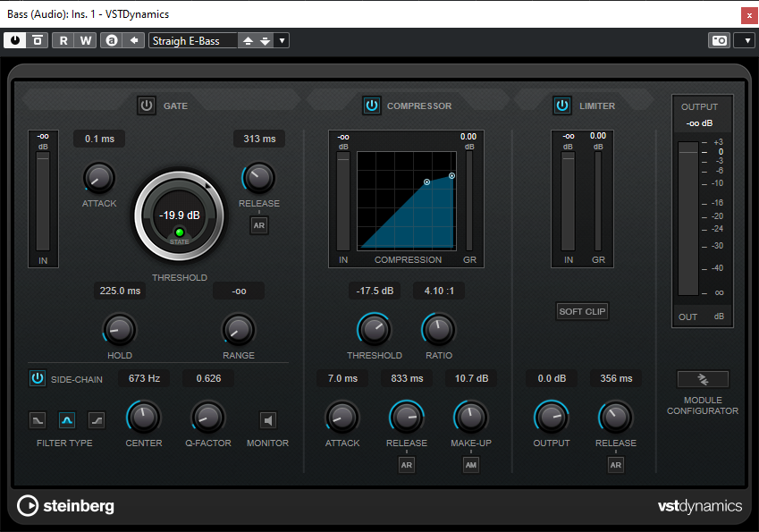The height and width of the screenshot is (532, 759).
Task: Open the Straigh E-Bass preset name field
Action: [x=193, y=40]
